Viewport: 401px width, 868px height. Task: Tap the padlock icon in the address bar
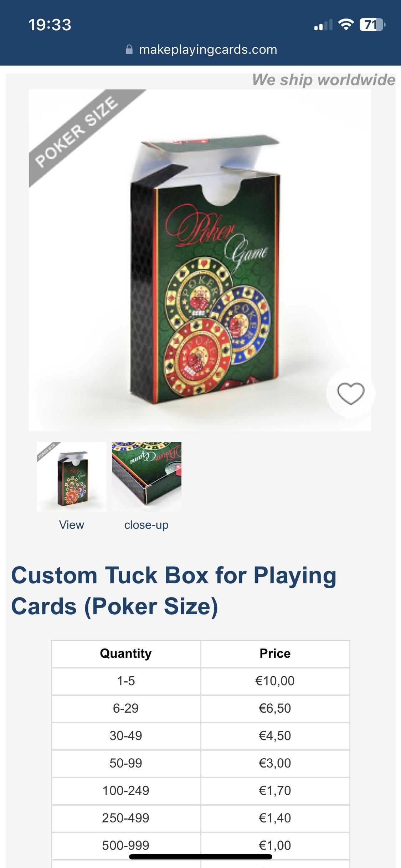[x=129, y=50]
